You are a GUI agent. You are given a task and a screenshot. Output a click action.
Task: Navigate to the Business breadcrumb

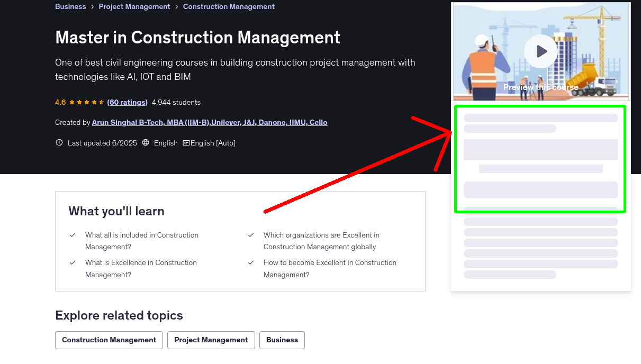point(70,6)
